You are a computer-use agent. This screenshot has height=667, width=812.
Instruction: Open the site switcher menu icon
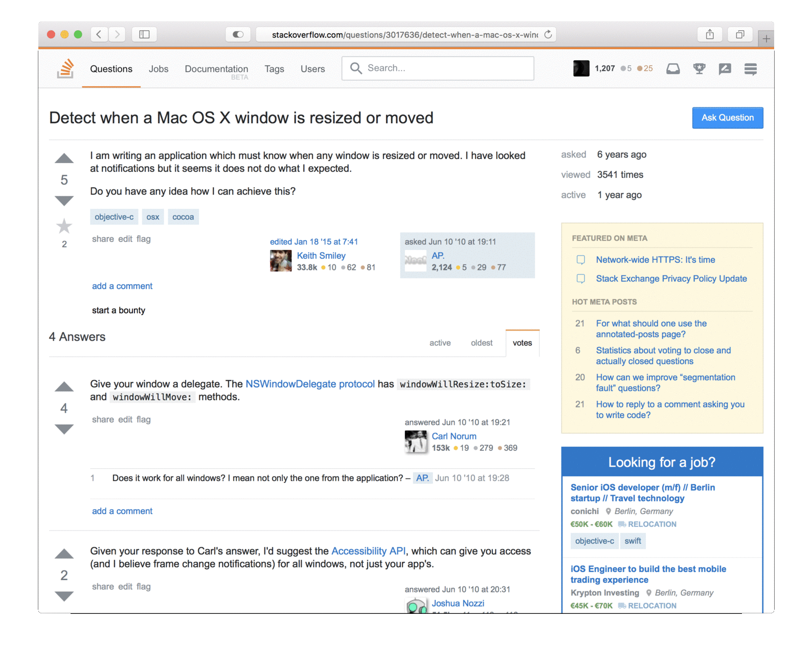(x=751, y=68)
